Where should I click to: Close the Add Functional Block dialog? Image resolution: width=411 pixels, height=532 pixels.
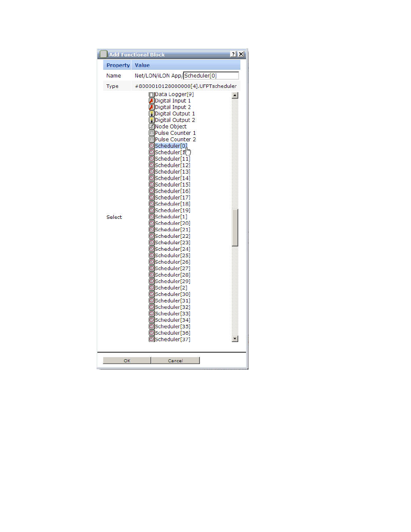tap(241, 54)
